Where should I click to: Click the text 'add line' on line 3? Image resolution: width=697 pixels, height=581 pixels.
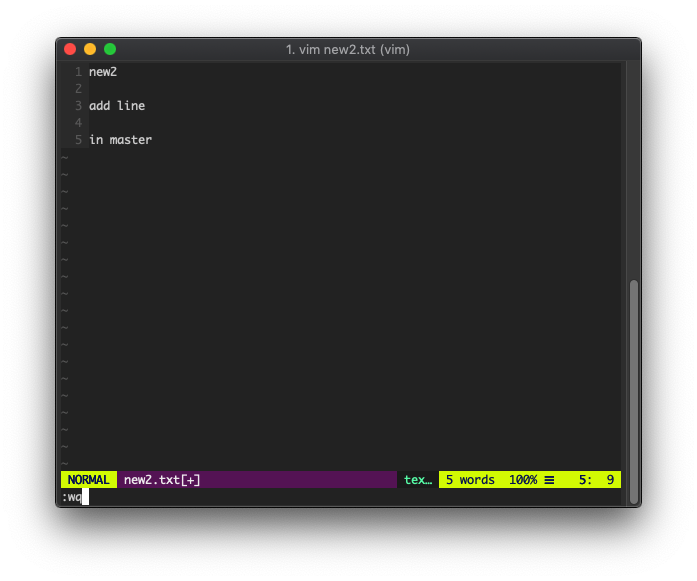117,106
